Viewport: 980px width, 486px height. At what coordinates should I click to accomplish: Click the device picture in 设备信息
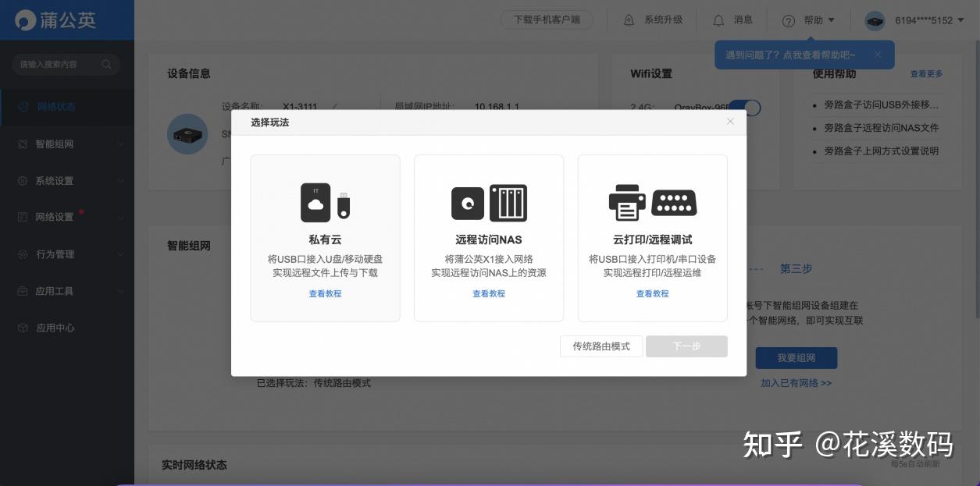(187, 134)
